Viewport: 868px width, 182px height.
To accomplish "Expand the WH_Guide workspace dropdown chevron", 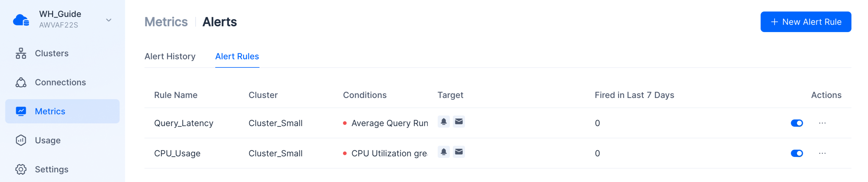I will tap(108, 20).
